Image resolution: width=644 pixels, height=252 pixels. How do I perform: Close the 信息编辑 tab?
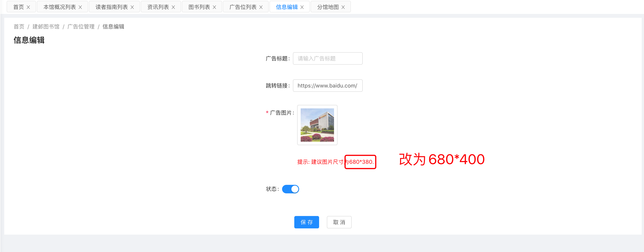302,7
